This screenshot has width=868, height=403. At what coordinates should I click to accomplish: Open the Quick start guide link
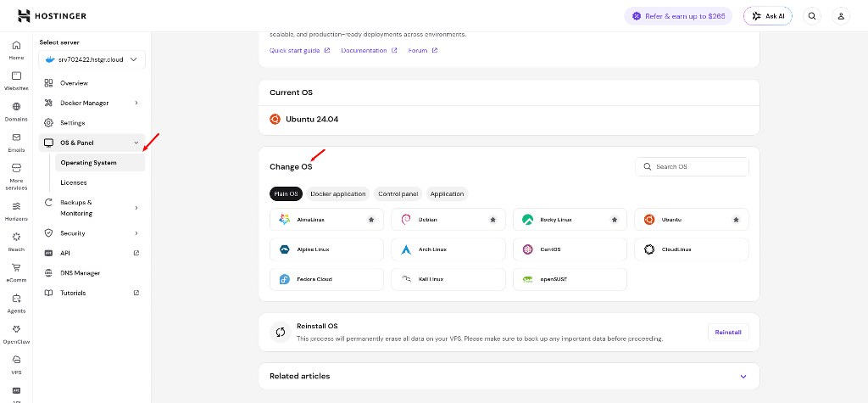point(299,50)
